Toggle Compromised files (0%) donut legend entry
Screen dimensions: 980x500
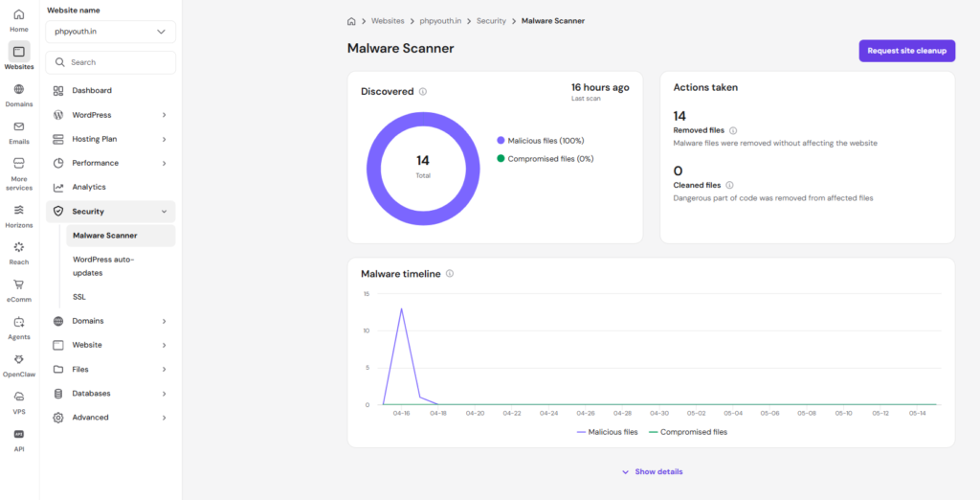[545, 159]
